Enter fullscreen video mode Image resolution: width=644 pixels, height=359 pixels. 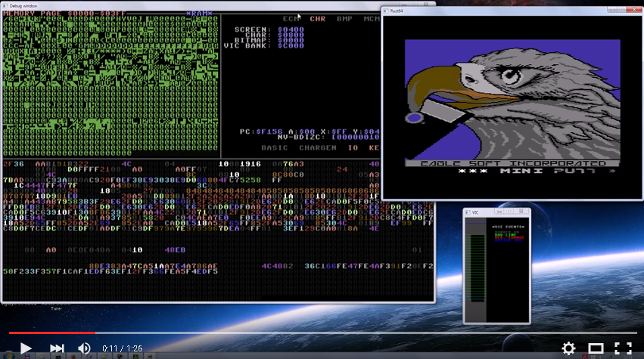[623, 348]
